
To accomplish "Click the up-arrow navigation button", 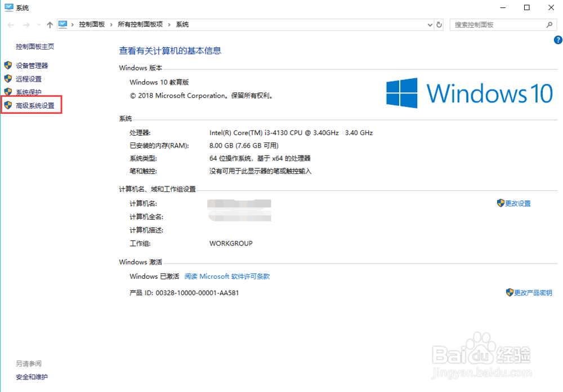I will [50, 24].
